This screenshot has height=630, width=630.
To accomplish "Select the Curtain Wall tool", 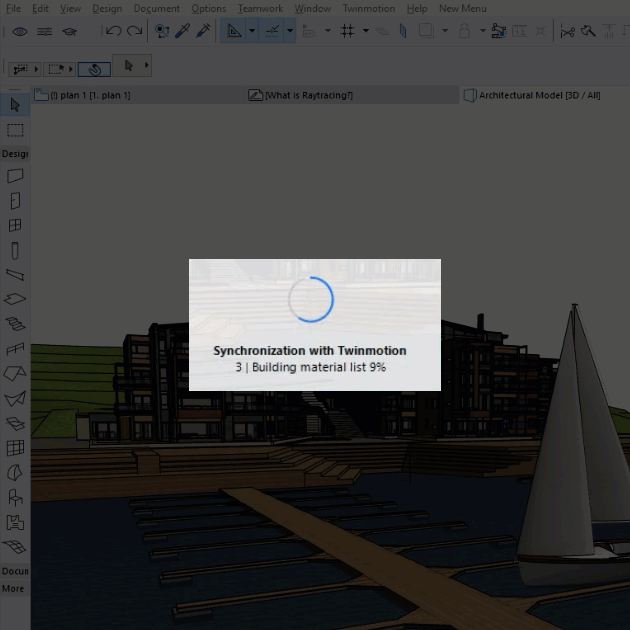I will coord(15,448).
